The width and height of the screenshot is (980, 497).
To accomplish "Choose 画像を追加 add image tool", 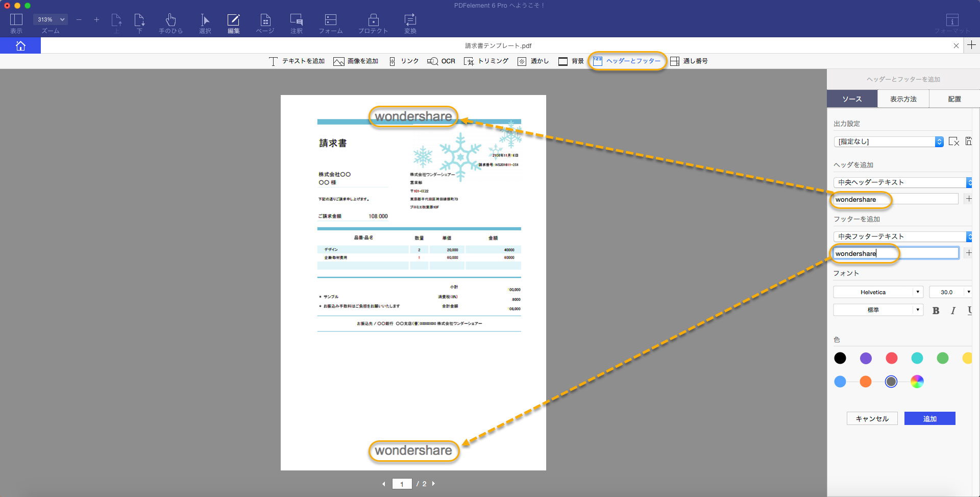I will 356,61.
